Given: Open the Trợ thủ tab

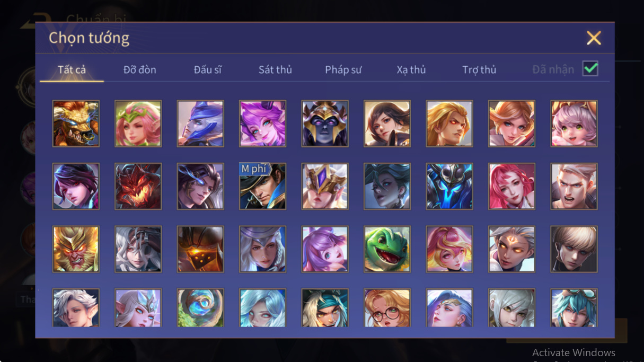Looking at the screenshot, I should [479, 69].
